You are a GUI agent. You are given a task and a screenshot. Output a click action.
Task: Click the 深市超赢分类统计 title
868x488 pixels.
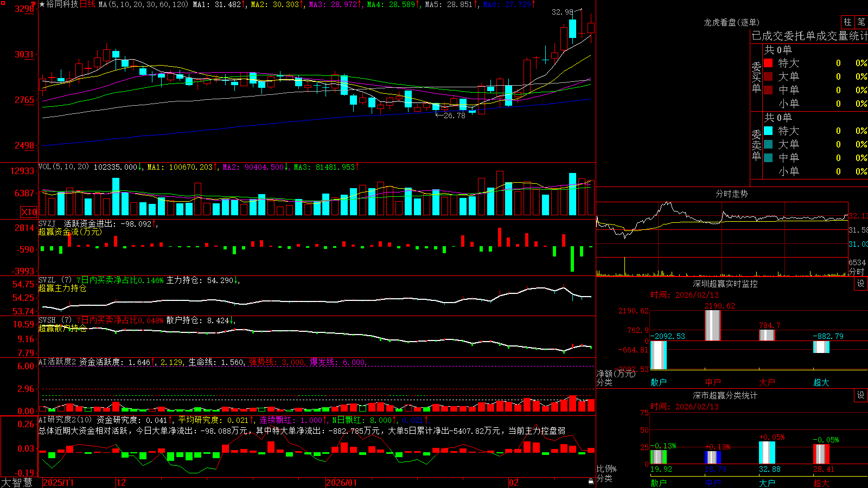coord(725,395)
